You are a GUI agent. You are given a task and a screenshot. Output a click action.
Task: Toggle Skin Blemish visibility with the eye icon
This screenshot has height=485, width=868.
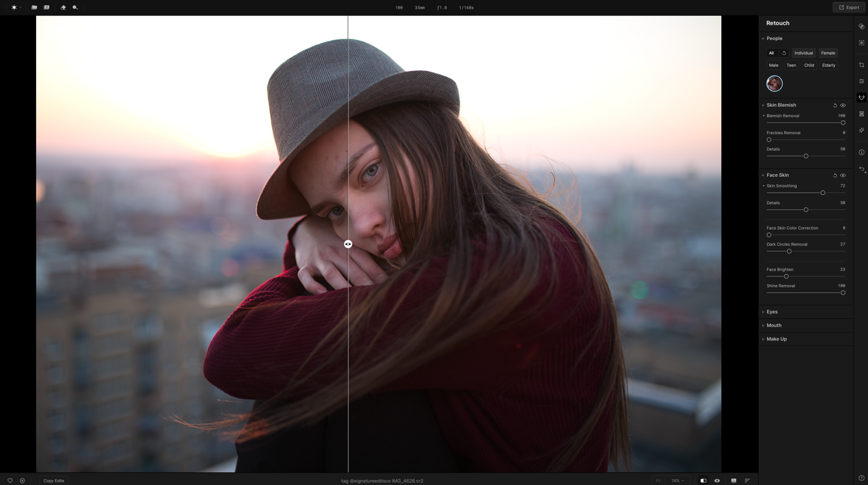point(843,105)
